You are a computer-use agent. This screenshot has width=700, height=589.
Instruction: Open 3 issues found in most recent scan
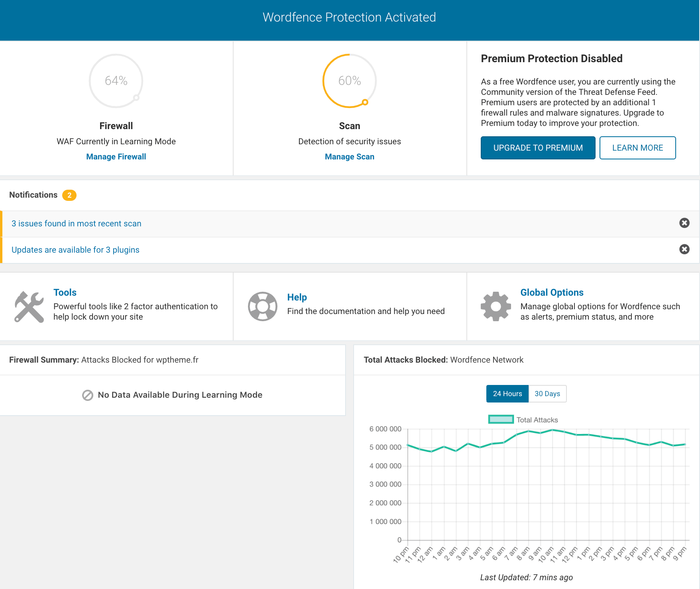tap(77, 224)
